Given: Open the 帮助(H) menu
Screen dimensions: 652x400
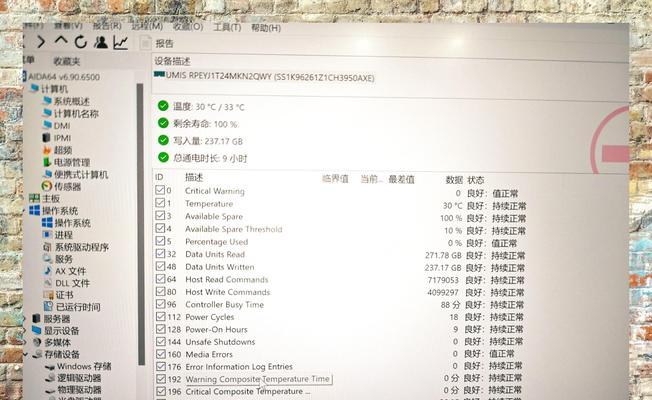Looking at the screenshot, I should click(266, 27).
